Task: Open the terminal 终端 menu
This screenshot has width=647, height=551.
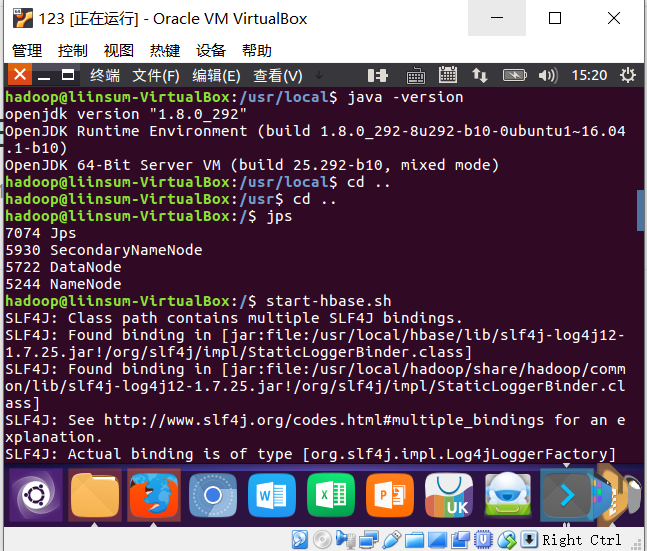Action: (105, 76)
